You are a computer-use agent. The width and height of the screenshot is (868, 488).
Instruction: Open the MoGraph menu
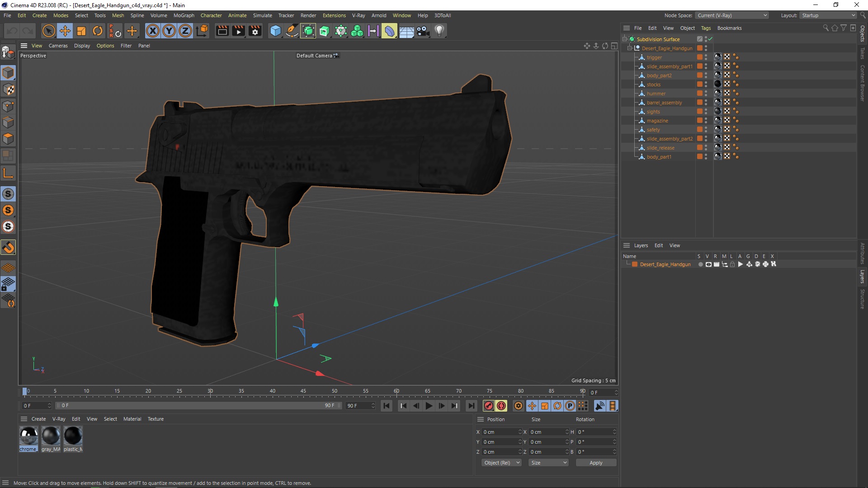[184, 15]
